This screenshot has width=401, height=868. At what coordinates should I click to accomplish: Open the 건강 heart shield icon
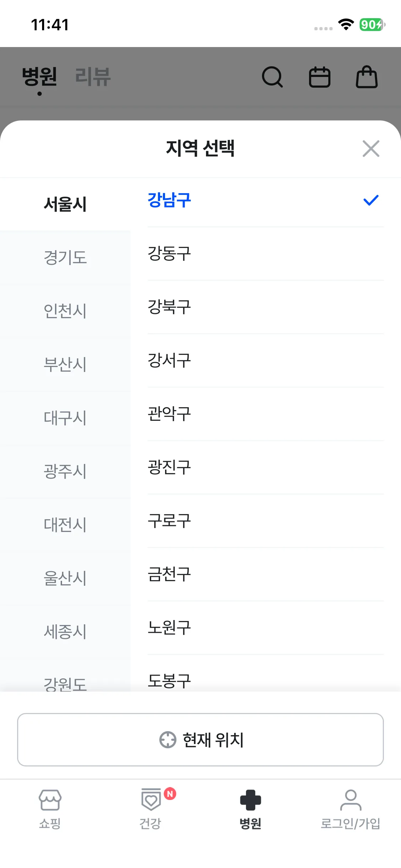151,800
